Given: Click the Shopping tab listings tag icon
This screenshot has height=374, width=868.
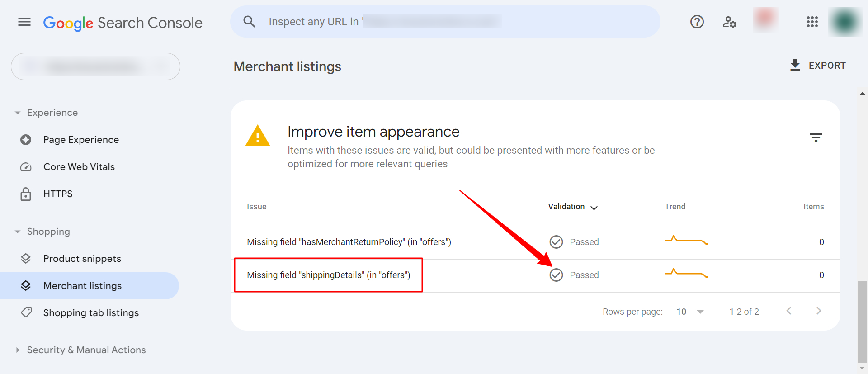Looking at the screenshot, I should tap(26, 312).
